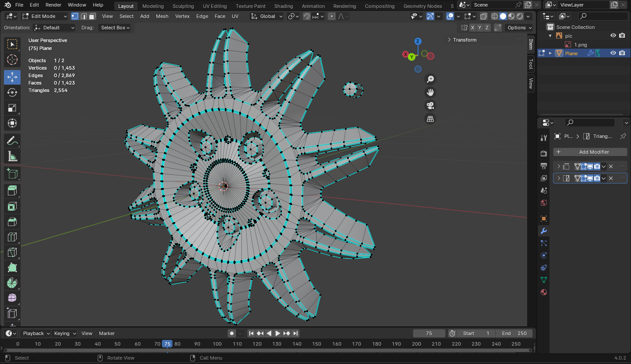
Task: Select the Select Box tool
Action: [x=12, y=44]
